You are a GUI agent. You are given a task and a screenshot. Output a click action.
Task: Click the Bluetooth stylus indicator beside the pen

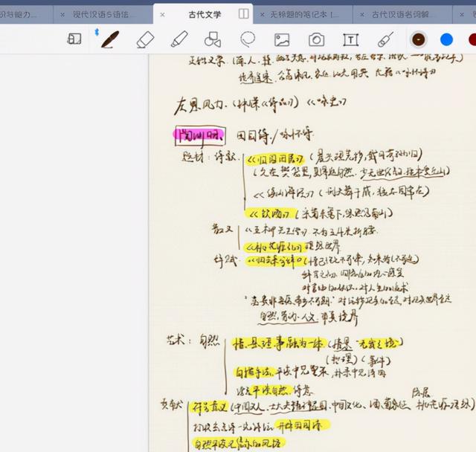[97, 32]
